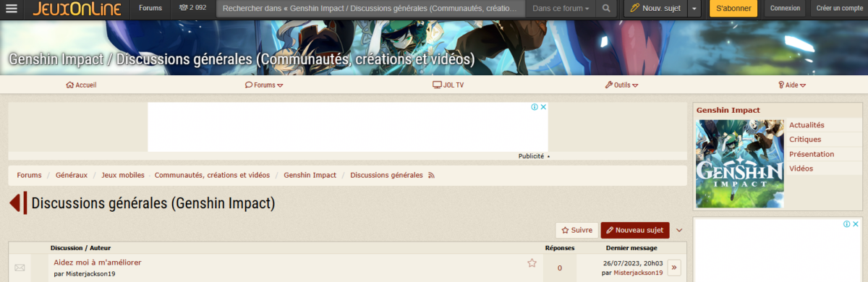Expand the chevron beside 'Nouveau sujet'
The width and height of the screenshot is (868, 282).
(679, 230)
